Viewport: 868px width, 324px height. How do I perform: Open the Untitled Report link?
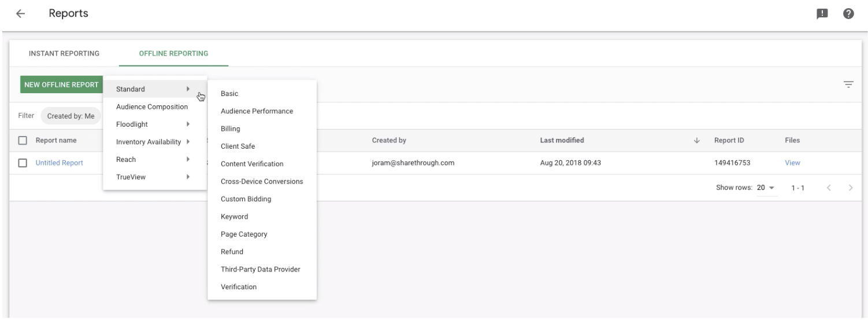click(x=59, y=163)
